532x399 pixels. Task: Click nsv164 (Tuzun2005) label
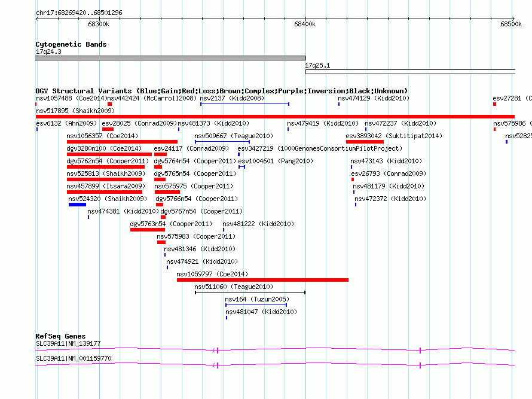point(257,299)
